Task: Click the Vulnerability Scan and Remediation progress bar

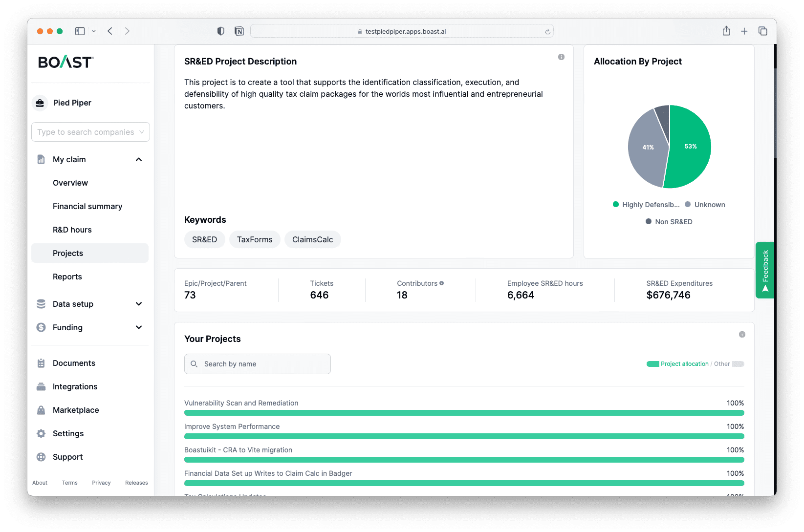Action: coord(464,413)
